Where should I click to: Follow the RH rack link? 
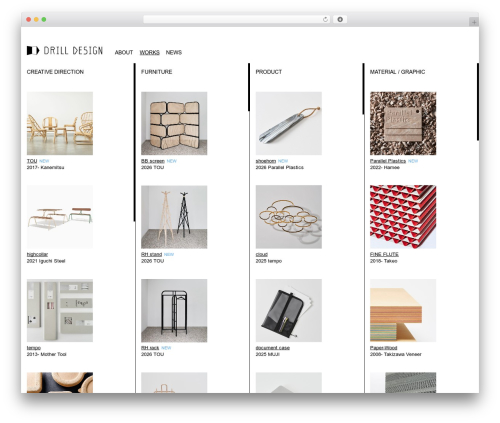pos(150,348)
